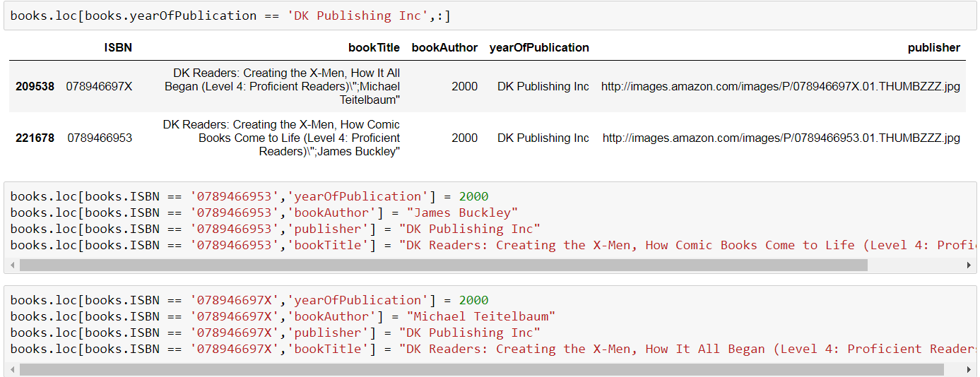Click DK Publishing Inc in row 209538
This screenshot has height=377, width=980.
click(543, 86)
